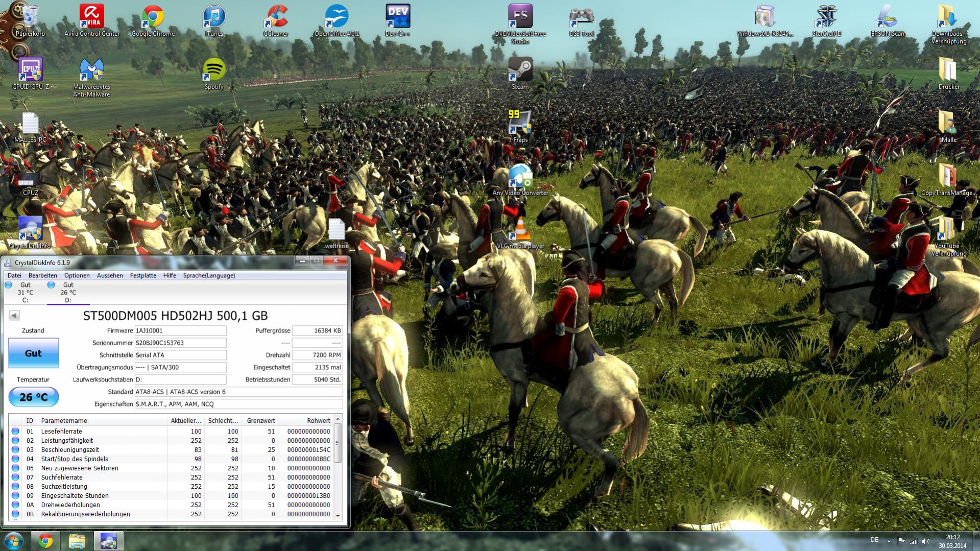Select the Rekalibrierungswiederholungen row
Viewport: 980px width, 551px height.
tap(171, 514)
